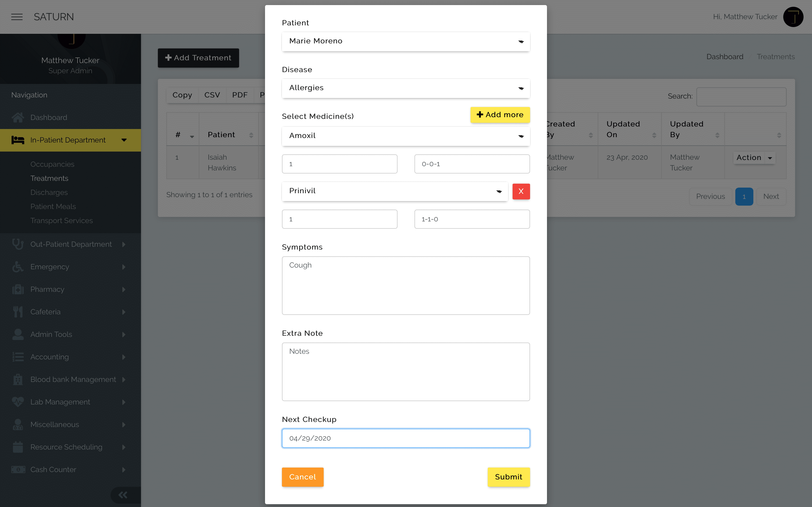Click the Emergency wheelchair icon
Screen dimensions: 812x507
(18, 266)
